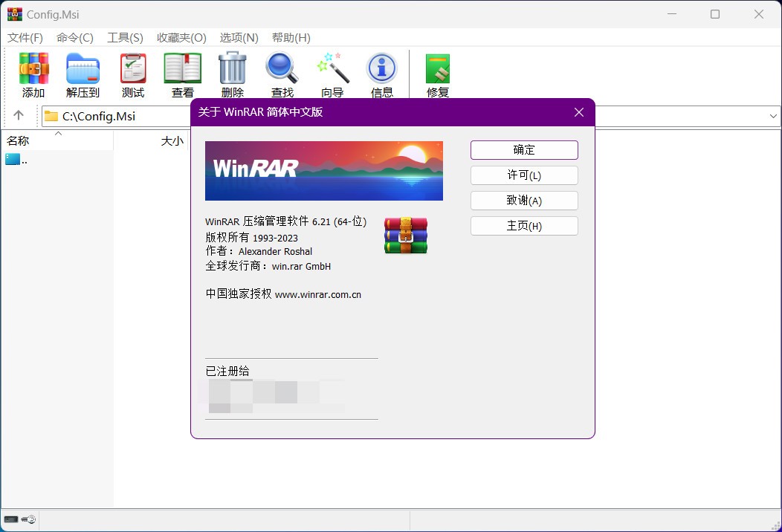Viewport: 782px width, 532px height.
Task: Click the 'win.rar GmbH' publisher text
Action: click(x=301, y=266)
